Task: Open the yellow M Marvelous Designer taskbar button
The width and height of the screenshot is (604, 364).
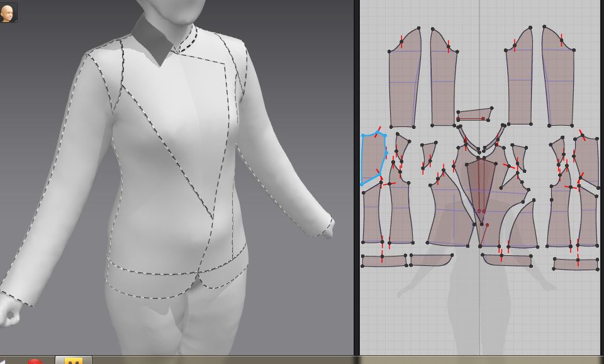Action: coord(73,360)
